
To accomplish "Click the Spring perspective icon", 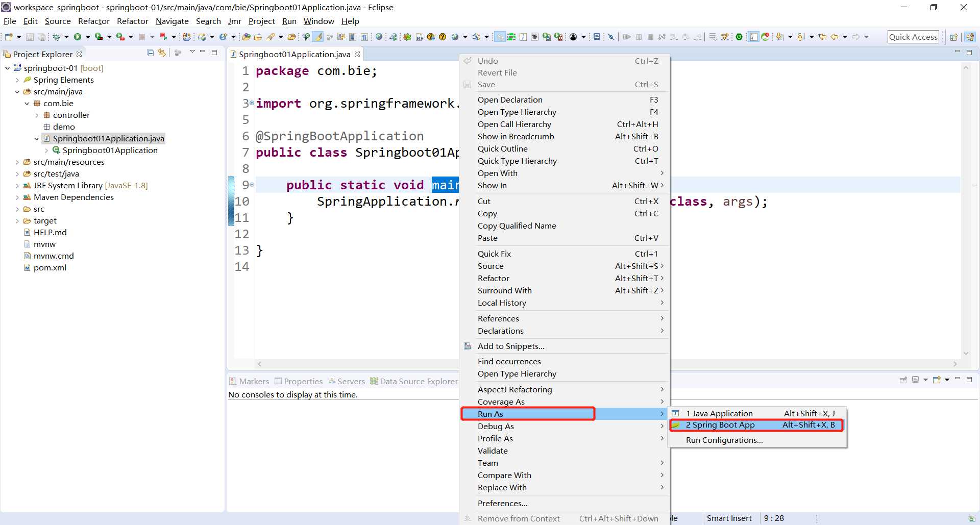I will pos(970,37).
